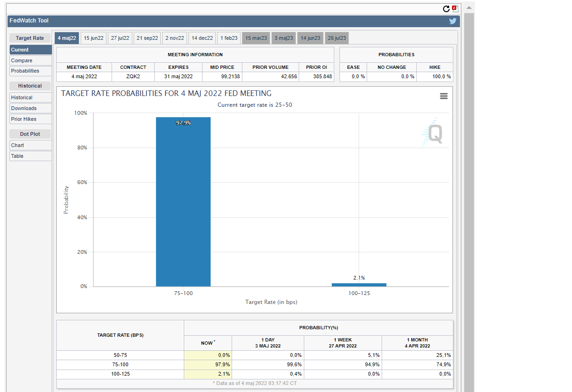The image size is (572, 392).
Task: Open the Compare view in the sidebar
Action: (30, 60)
